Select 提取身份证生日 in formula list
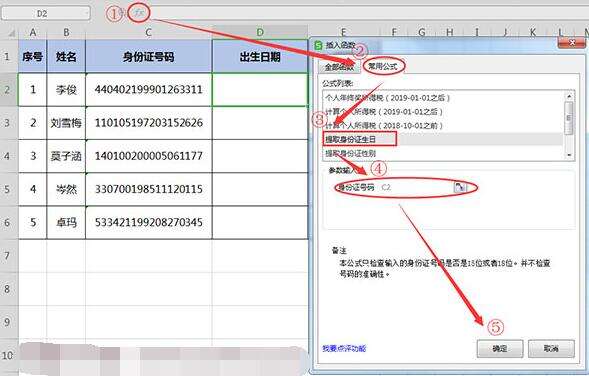589x376 pixels. pyautogui.click(x=350, y=139)
